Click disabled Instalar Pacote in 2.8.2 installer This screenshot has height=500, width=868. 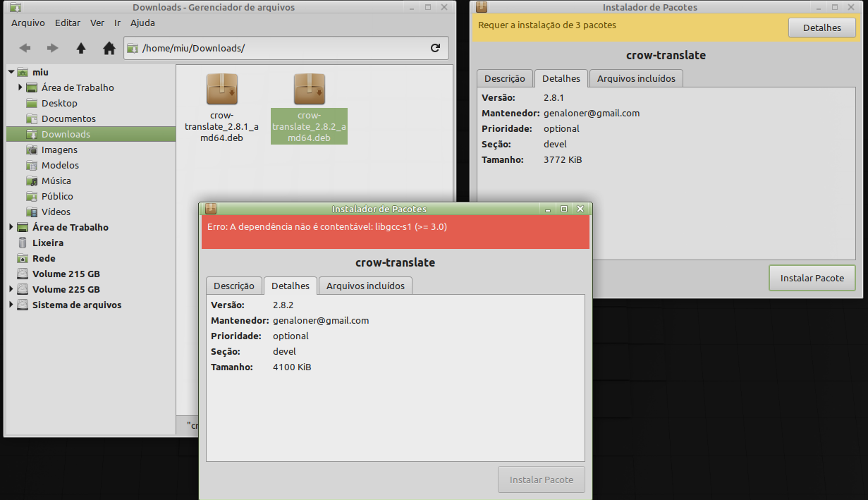pyautogui.click(x=542, y=480)
